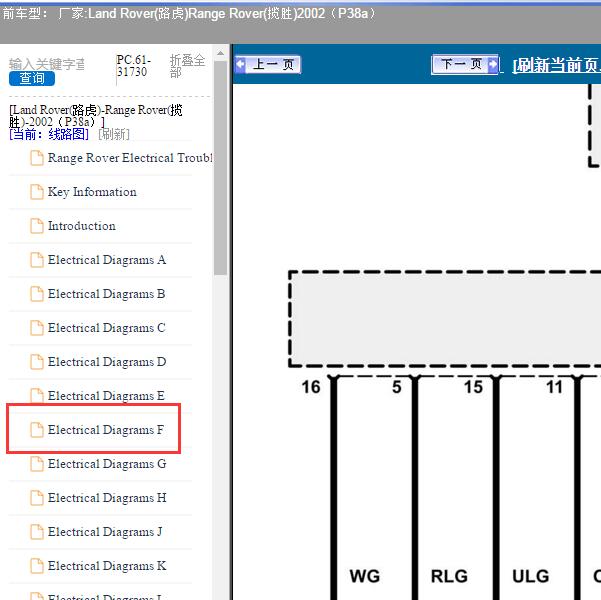Click the vehicle model title in the header
The height and width of the screenshot is (600, 601).
[189, 14]
